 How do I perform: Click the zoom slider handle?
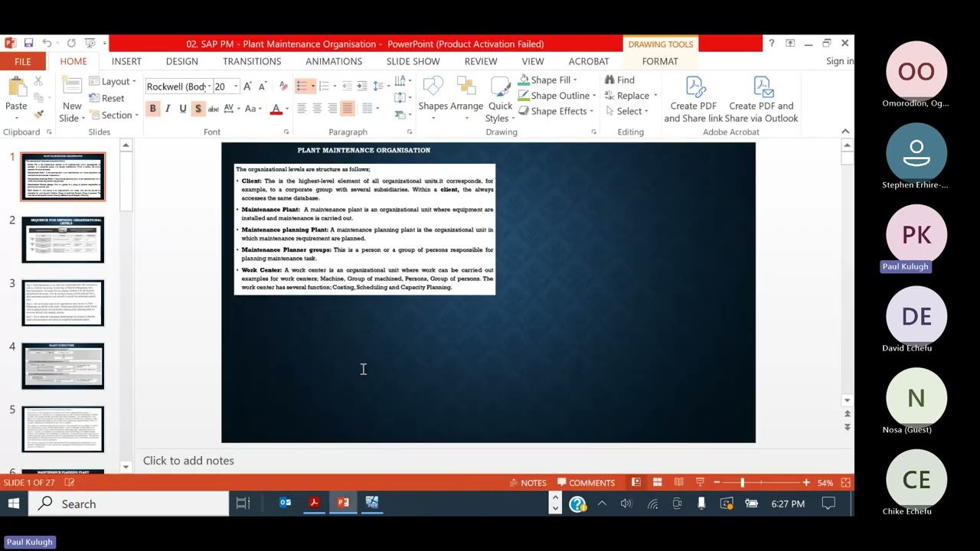point(742,482)
